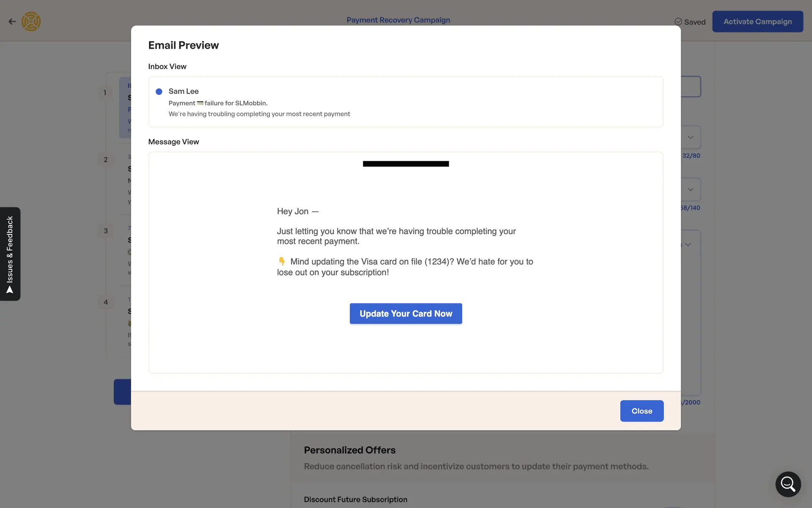Select campaign step number 2
The width and height of the screenshot is (812, 508).
[106, 160]
